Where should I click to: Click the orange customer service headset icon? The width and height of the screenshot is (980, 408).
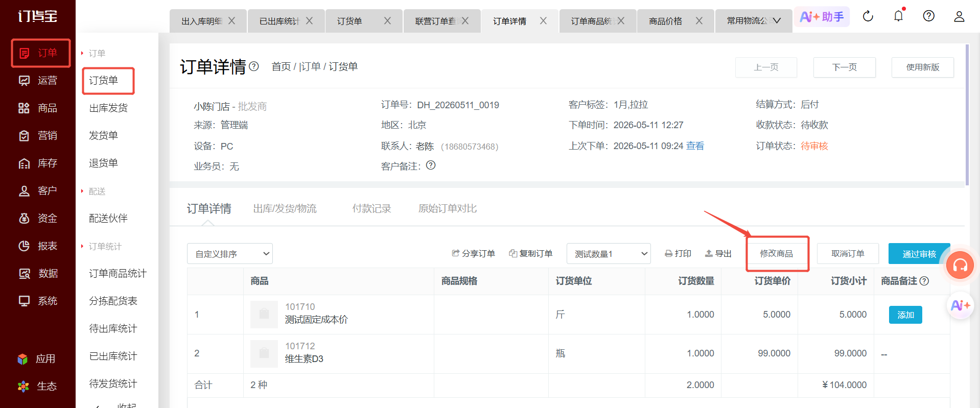point(960,265)
